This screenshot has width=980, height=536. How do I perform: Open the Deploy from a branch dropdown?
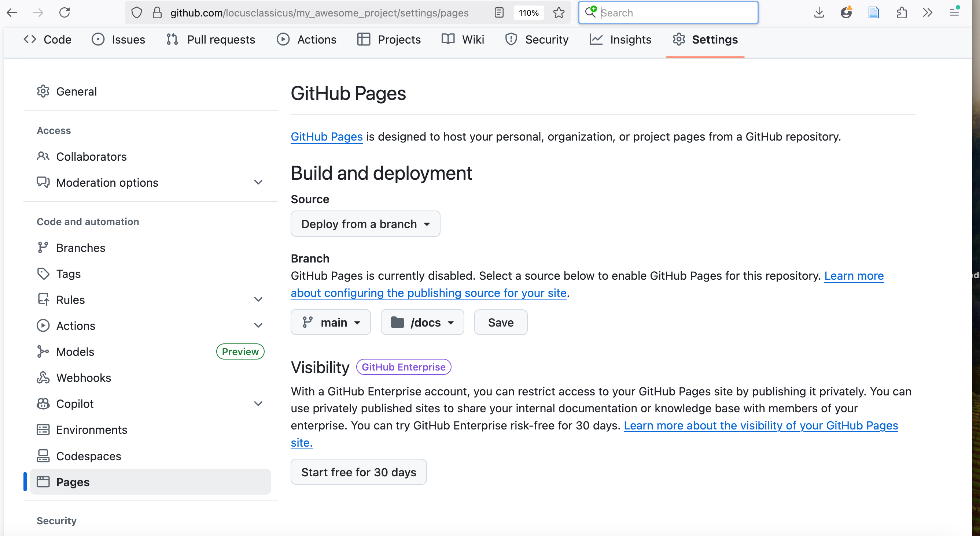point(365,224)
